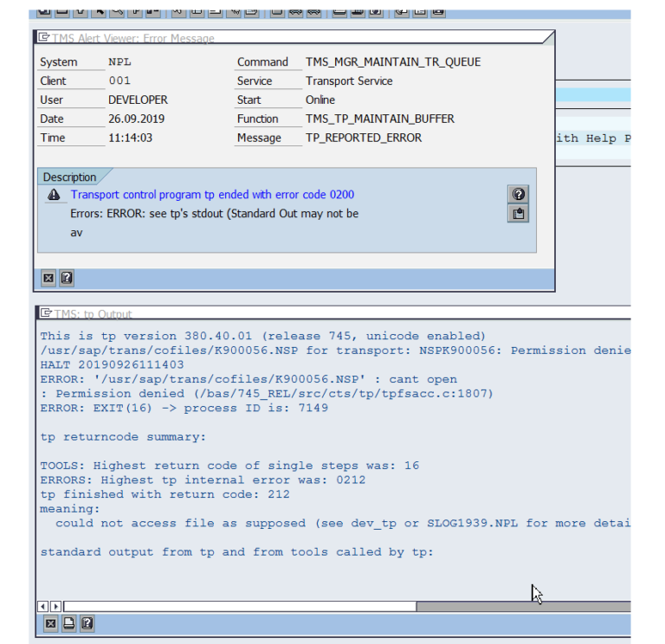Close the tp Output window with X button
This screenshot has width=665, height=644.
50,623
